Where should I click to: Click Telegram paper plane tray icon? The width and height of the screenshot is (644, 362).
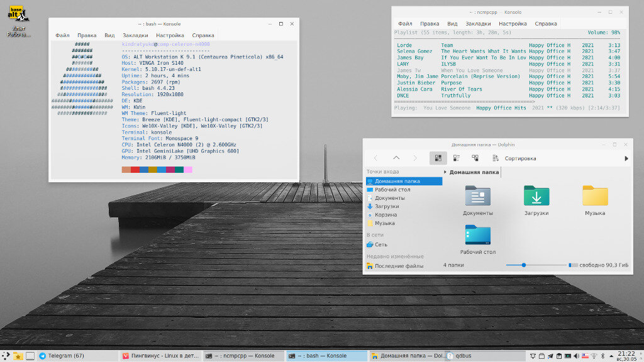(x=550, y=356)
